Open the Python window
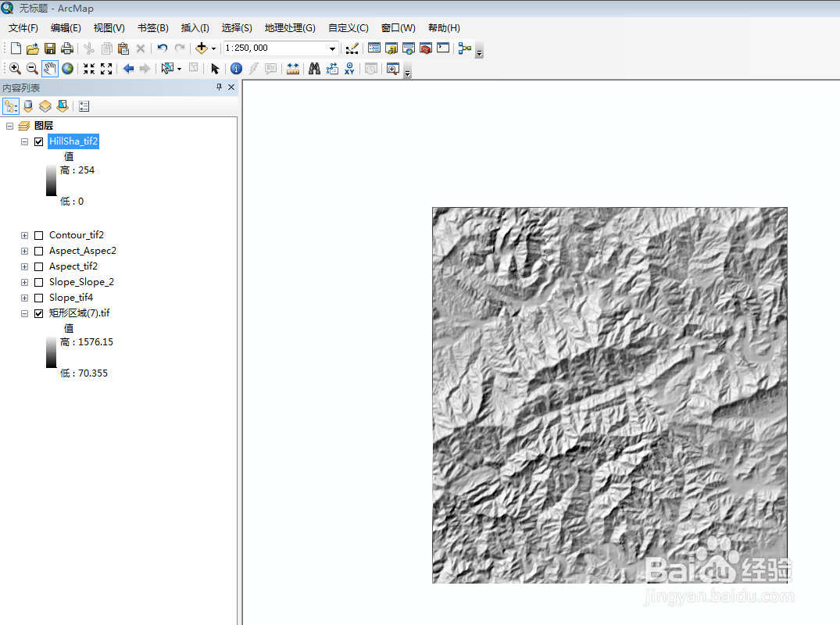This screenshot has width=840, height=625. pyautogui.click(x=443, y=48)
